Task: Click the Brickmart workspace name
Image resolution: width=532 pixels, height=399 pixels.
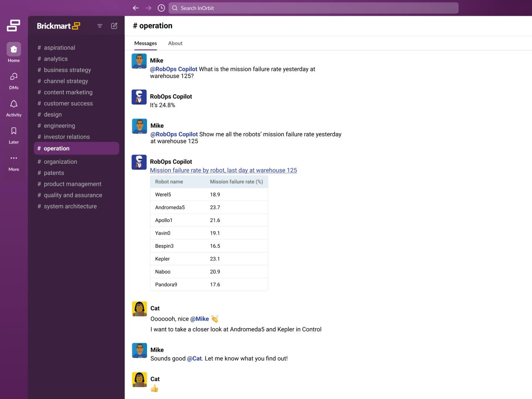Action: point(58,26)
